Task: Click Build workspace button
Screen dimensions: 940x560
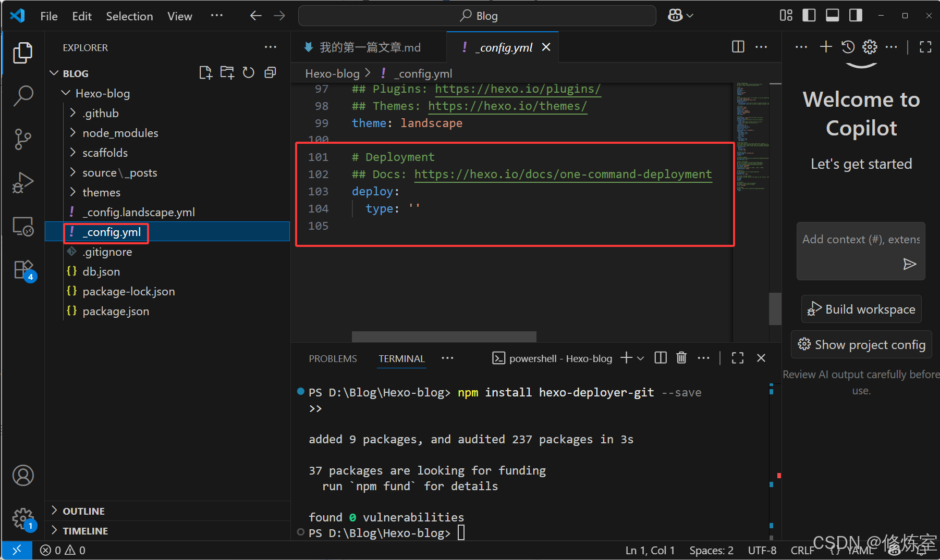Action: [x=861, y=309]
